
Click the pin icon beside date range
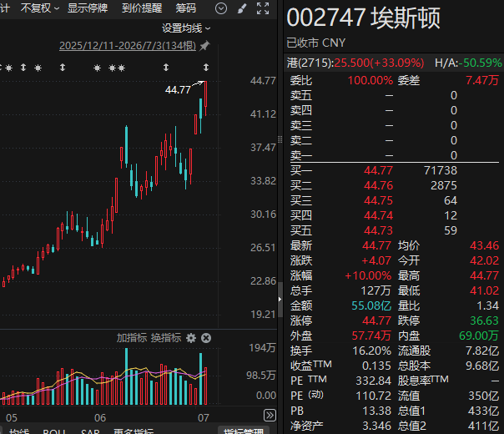click(x=204, y=46)
